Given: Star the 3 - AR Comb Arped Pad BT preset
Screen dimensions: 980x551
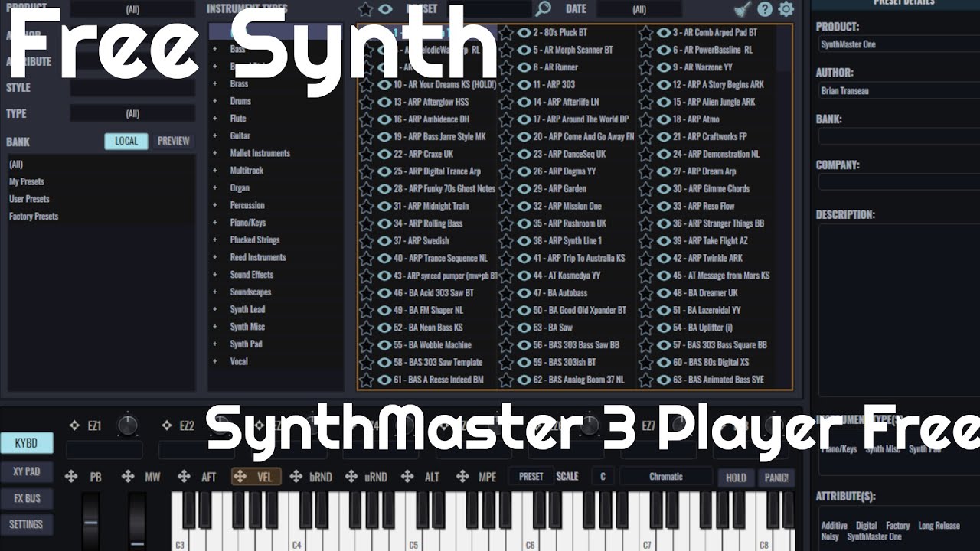Looking at the screenshot, I should [646, 33].
